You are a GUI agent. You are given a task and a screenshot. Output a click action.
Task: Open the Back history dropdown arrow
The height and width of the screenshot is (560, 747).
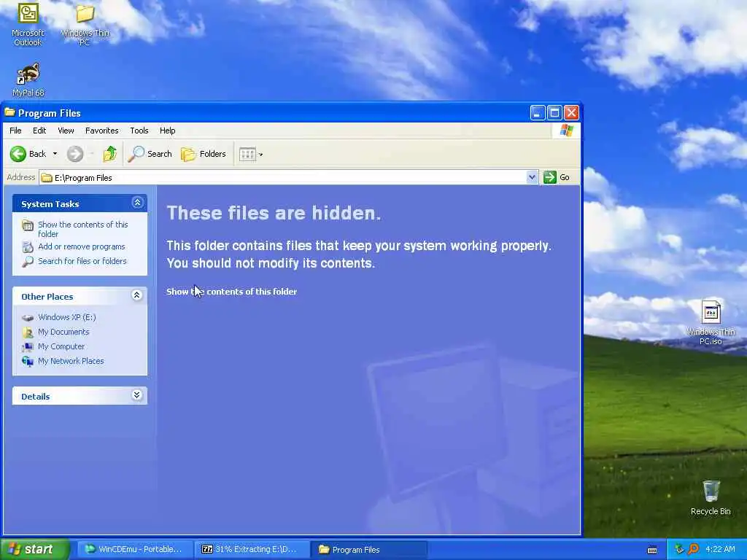pos(55,154)
